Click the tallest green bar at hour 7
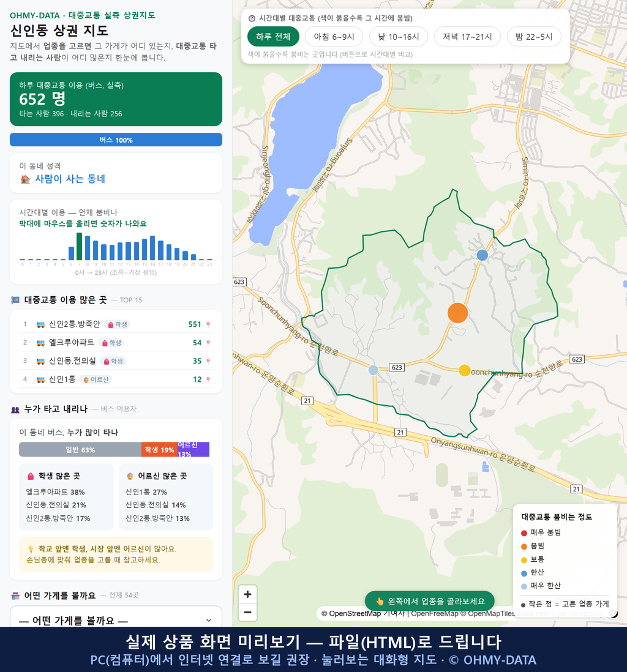 (x=80, y=247)
